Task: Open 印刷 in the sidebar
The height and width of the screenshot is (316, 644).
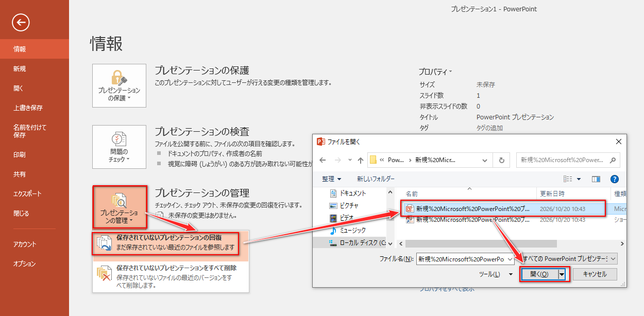Action: point(35,154)
